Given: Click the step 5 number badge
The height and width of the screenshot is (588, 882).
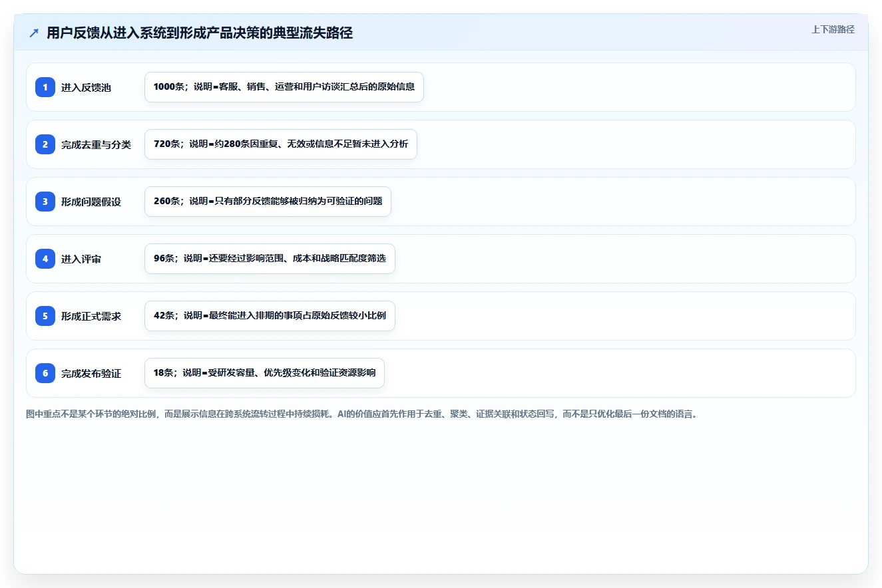Looking at the screenshot, I should pyautogui.click(x=45, y=316).
